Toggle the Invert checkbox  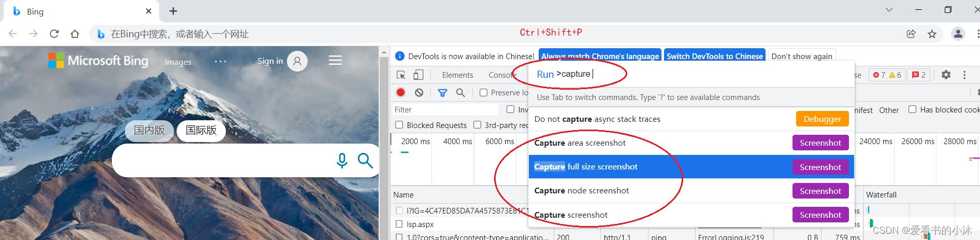click(510, 109)
